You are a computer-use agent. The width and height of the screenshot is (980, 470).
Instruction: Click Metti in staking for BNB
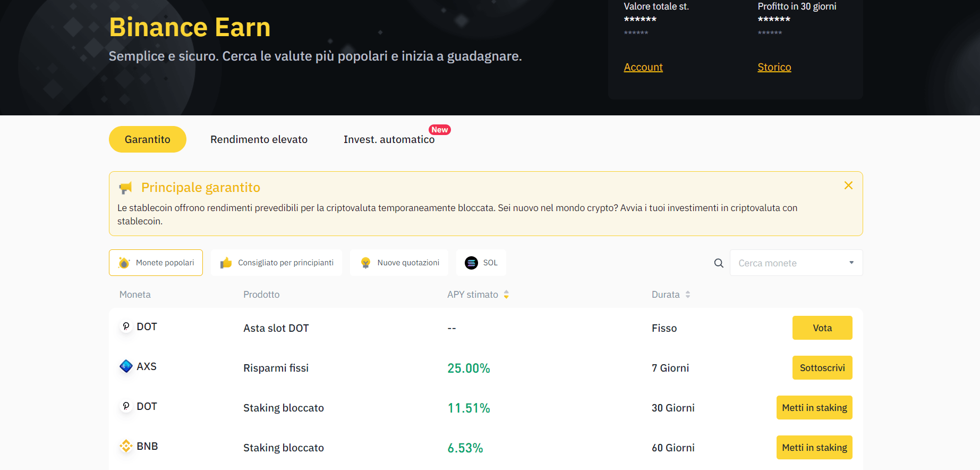pyautogui.click(x=814, y=448)
